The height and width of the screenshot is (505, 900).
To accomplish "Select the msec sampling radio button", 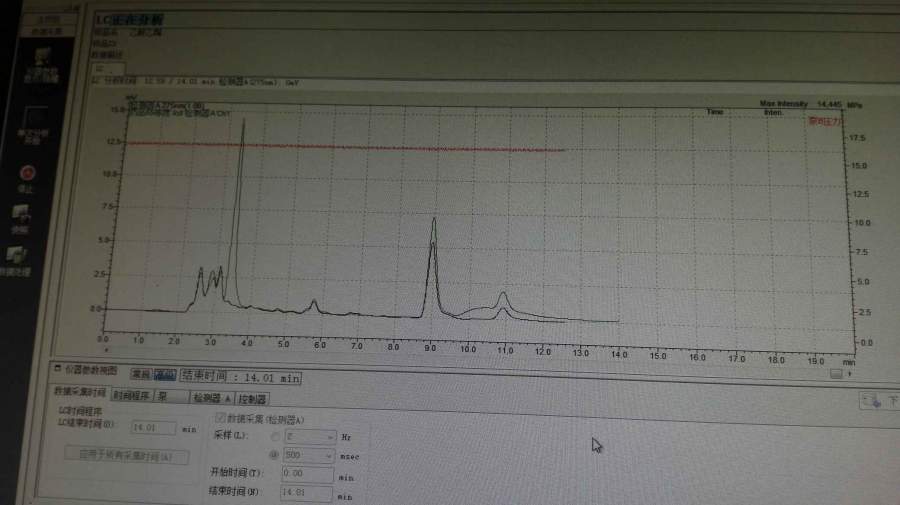I will point(274,454).
